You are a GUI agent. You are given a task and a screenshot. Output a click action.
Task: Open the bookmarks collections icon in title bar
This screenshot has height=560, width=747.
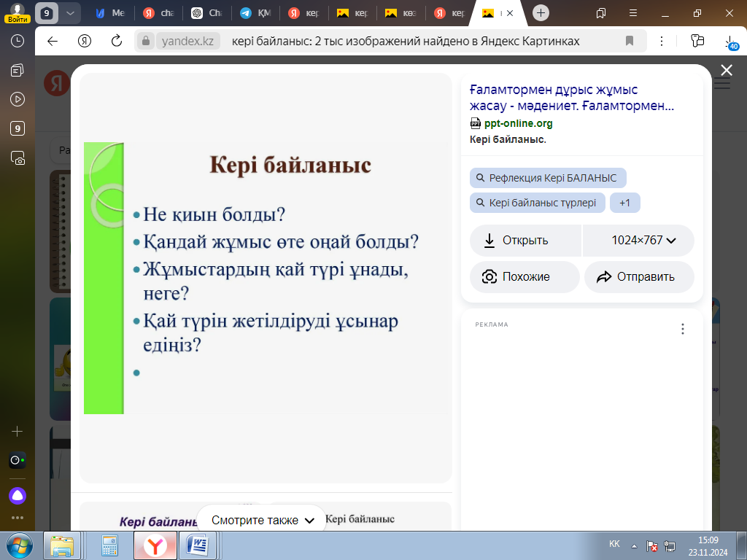click(601, 13)
